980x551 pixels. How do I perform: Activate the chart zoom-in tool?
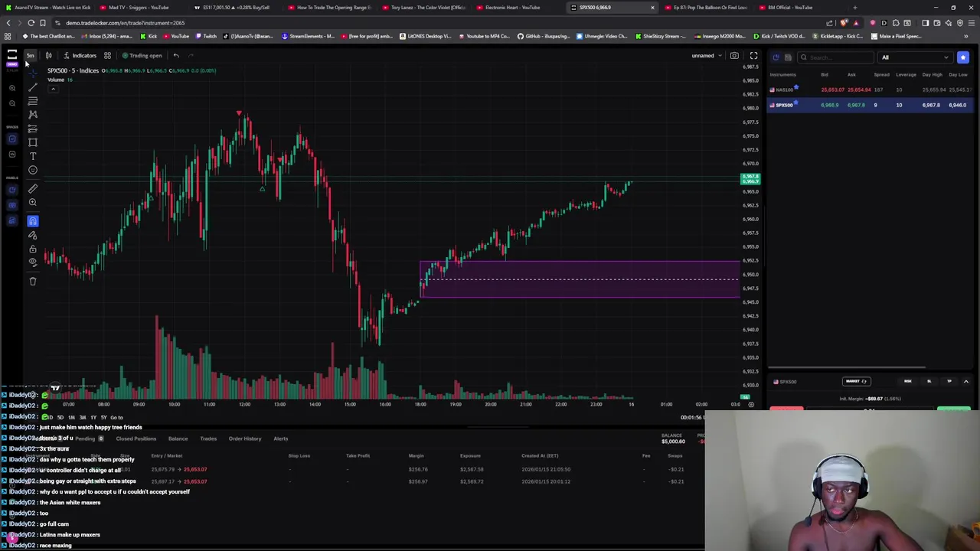tap(33, 202)
